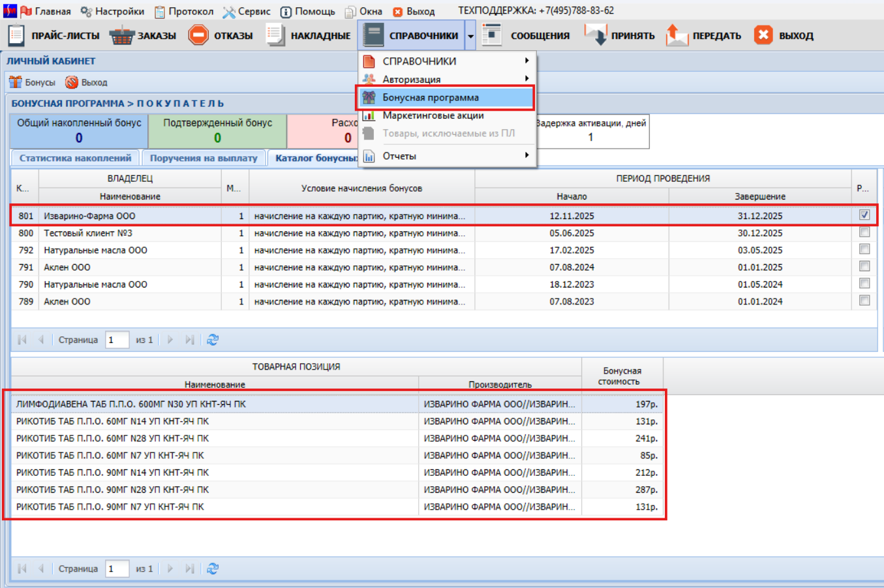Uncheck the checkbox for Изварино-Фарма ООО row
This screenshot has width=884, height=588.
(x=864, y=215)
